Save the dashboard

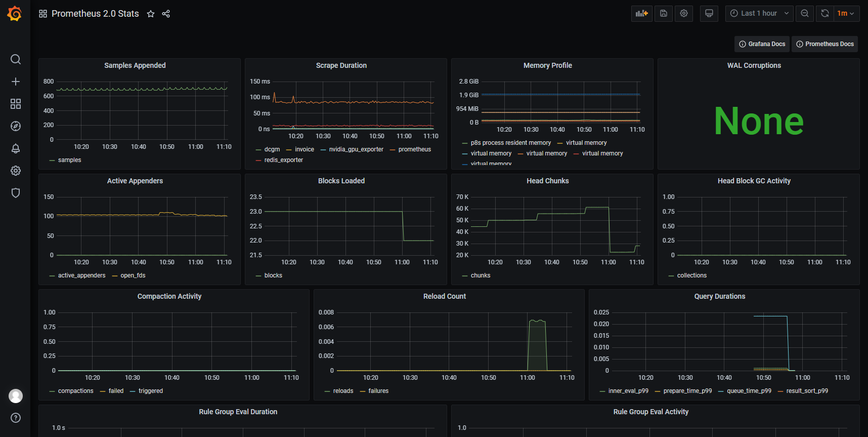[664, 14]
